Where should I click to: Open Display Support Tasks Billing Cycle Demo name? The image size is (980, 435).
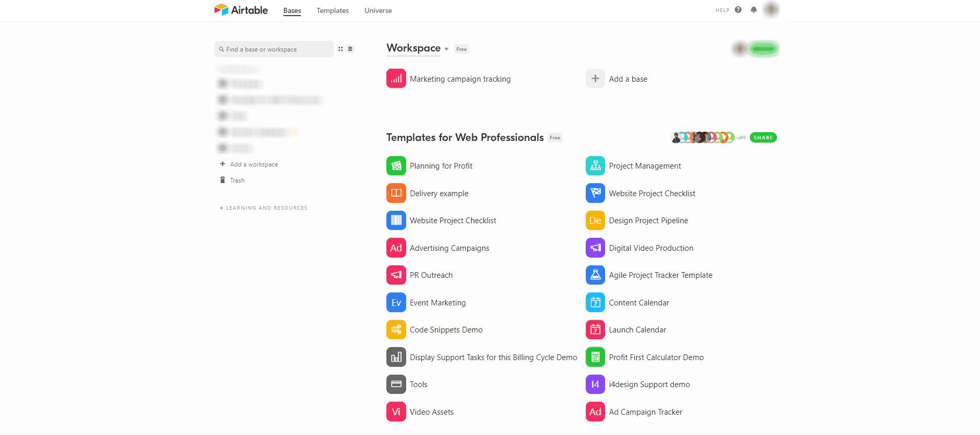(493, 357)
